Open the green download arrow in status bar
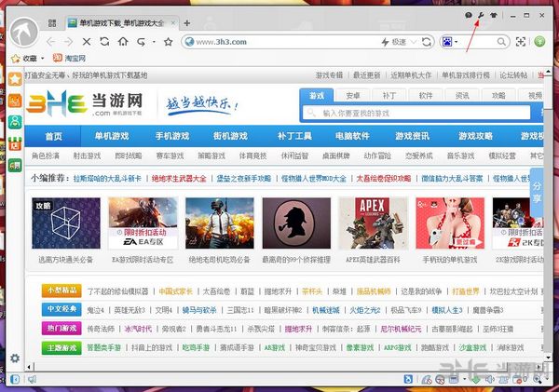 (475, 380)
